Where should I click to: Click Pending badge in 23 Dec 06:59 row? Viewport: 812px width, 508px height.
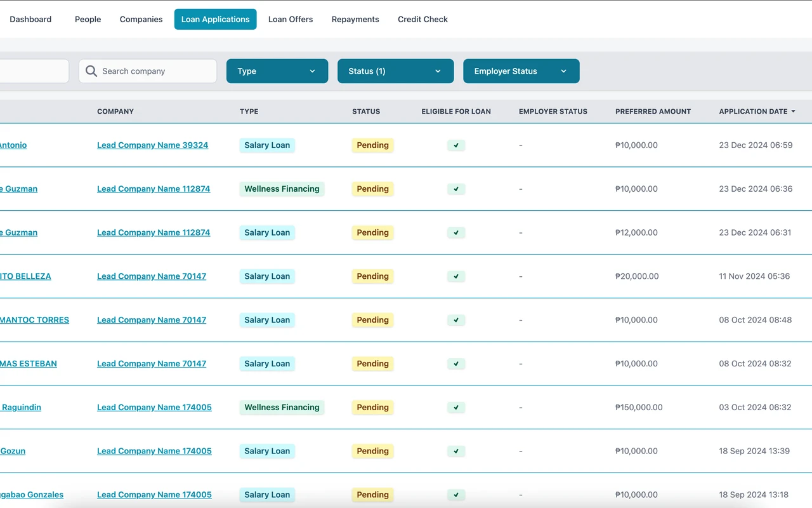click(372, 145)
